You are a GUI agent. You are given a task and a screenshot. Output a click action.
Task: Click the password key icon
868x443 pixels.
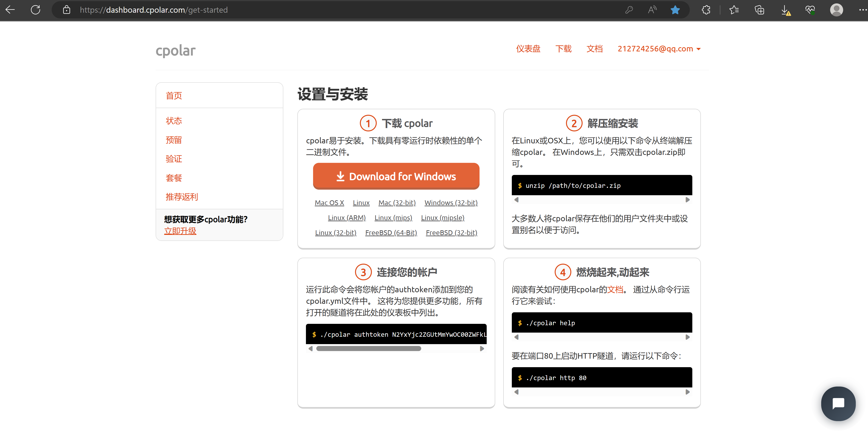(629, 10)
